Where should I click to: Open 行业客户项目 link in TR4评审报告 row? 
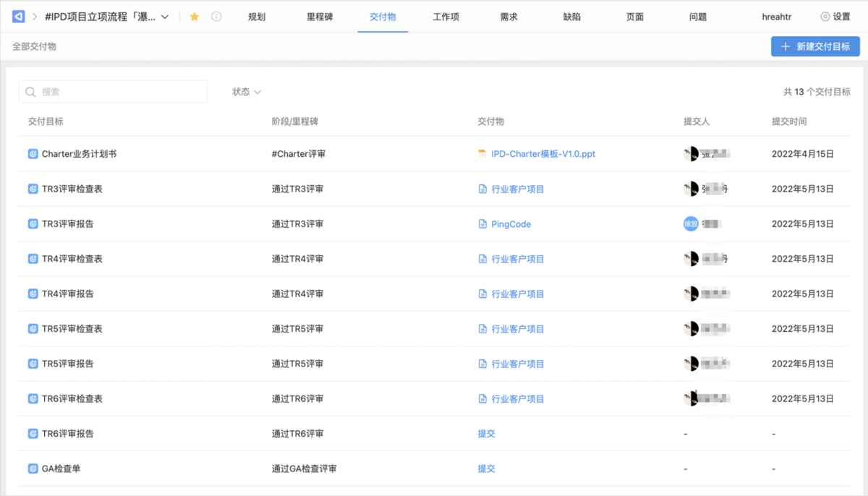tap(518, 294)
